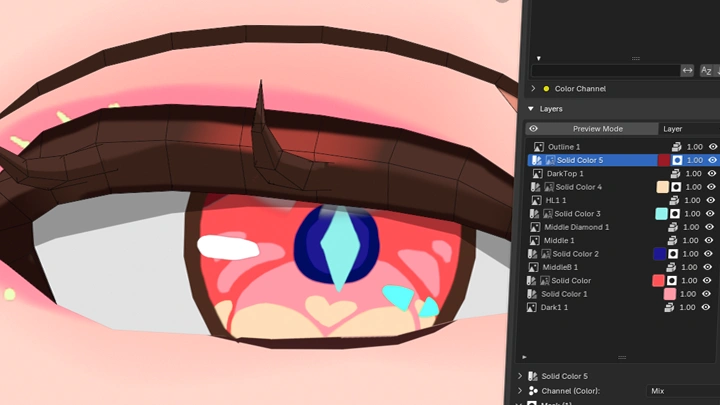Screen dimensions: 720x405
Task: Expand the Channel (Color) section
Action: (520, 391)
